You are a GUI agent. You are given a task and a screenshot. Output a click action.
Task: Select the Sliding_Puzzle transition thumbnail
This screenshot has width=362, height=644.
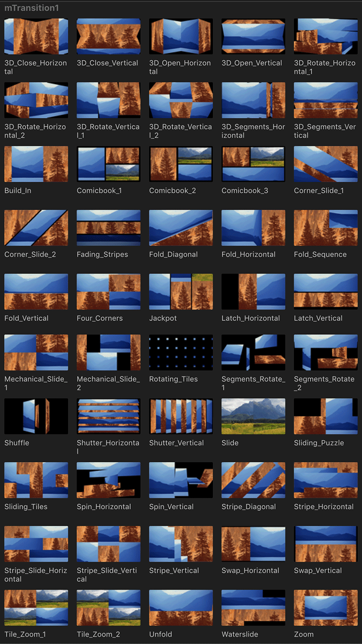(x=326, y=416)
